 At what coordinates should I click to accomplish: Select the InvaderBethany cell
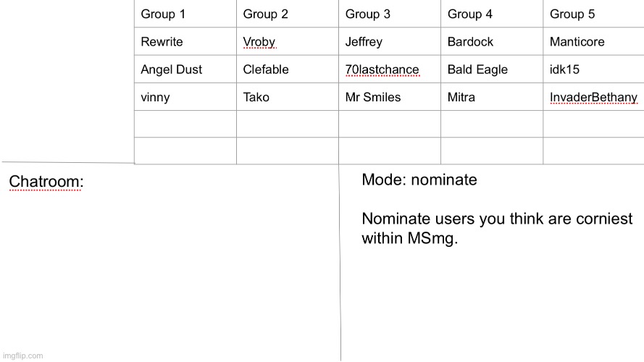(x=594, y=97)
